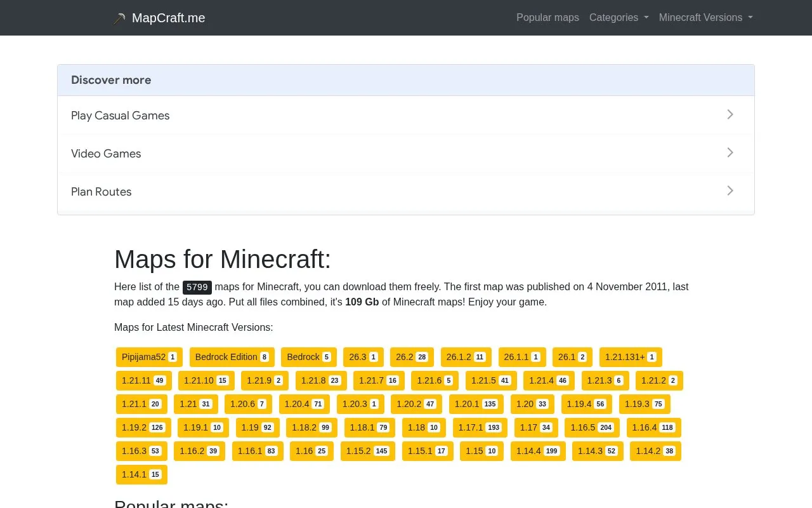Open maps for version 1.20.1
The image size is (812, 508).
[x=476, y=404]
